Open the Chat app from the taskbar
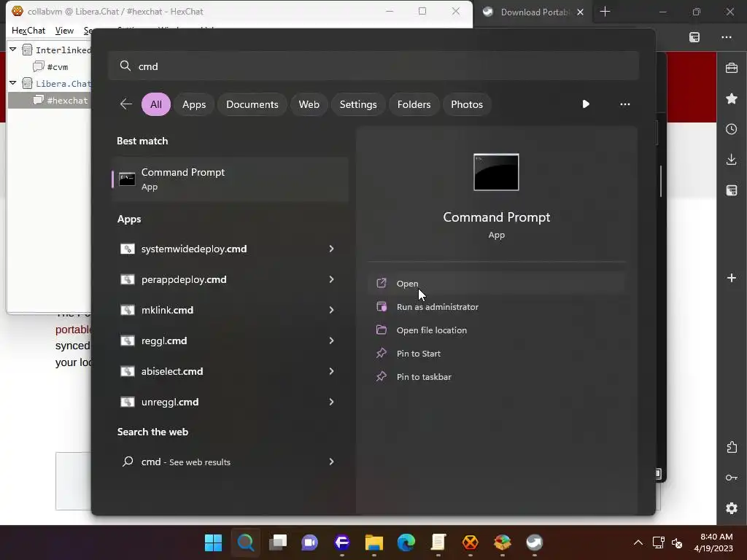 click(309, 542)
